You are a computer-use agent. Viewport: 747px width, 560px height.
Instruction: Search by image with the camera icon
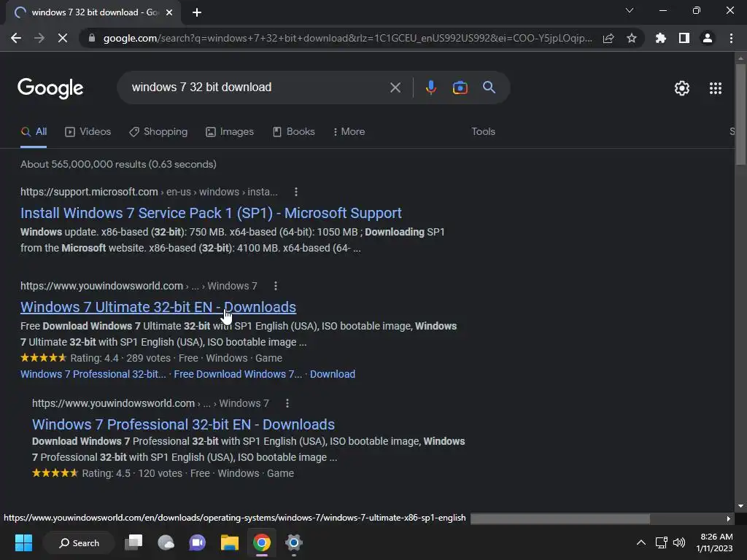[x=460, y=87]
